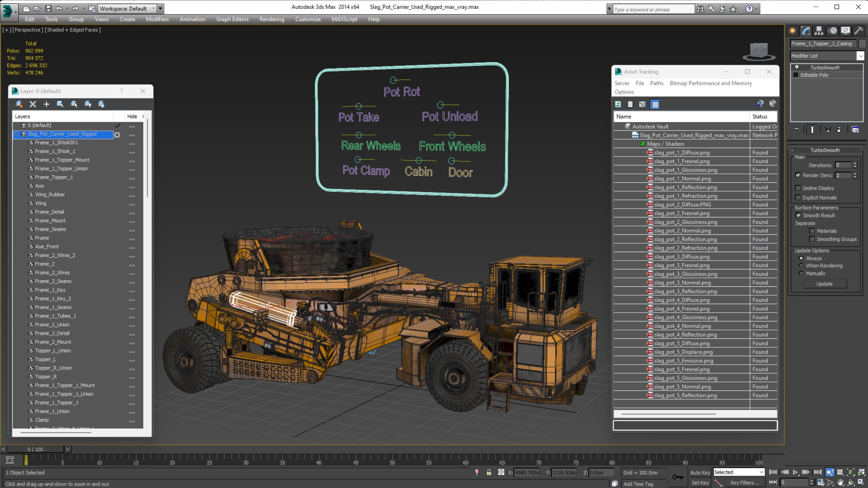
Task: Open the Workspace Default dropdown
Action: 154,9
